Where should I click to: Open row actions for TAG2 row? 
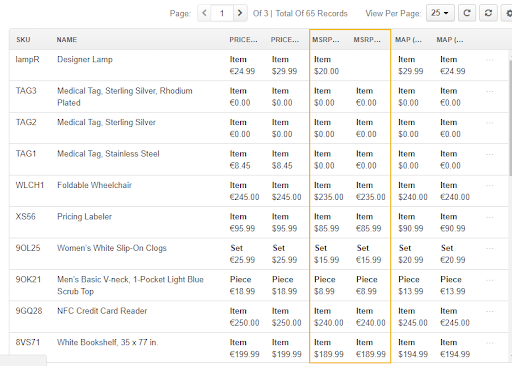coord(490,123)
